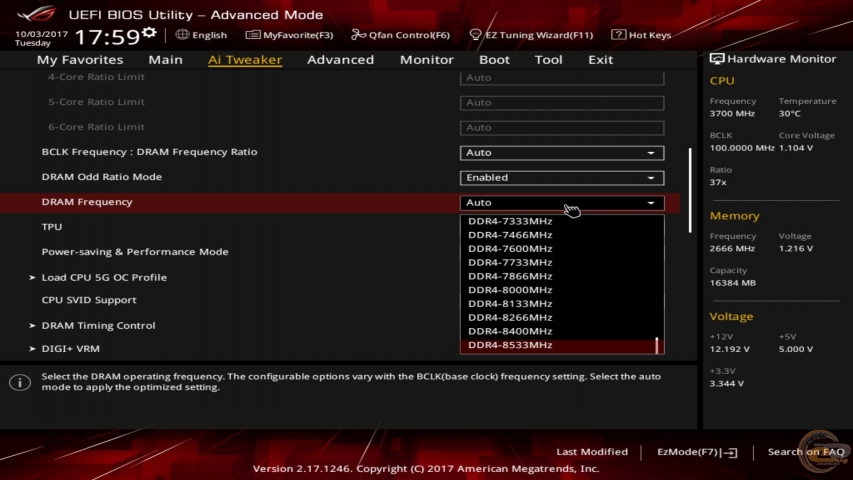Click the ROG logo icon

[37, 14]
